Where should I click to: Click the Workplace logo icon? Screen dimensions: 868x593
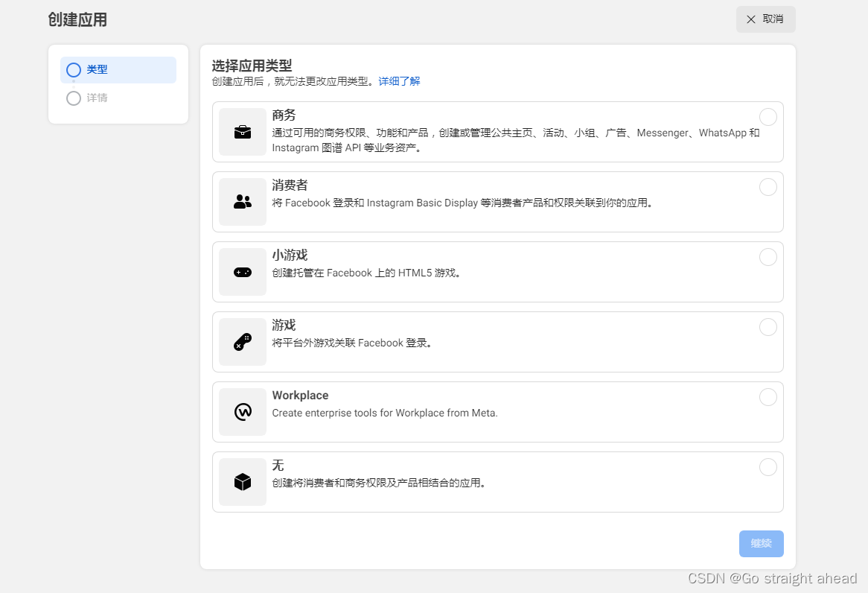coord(243,412)
